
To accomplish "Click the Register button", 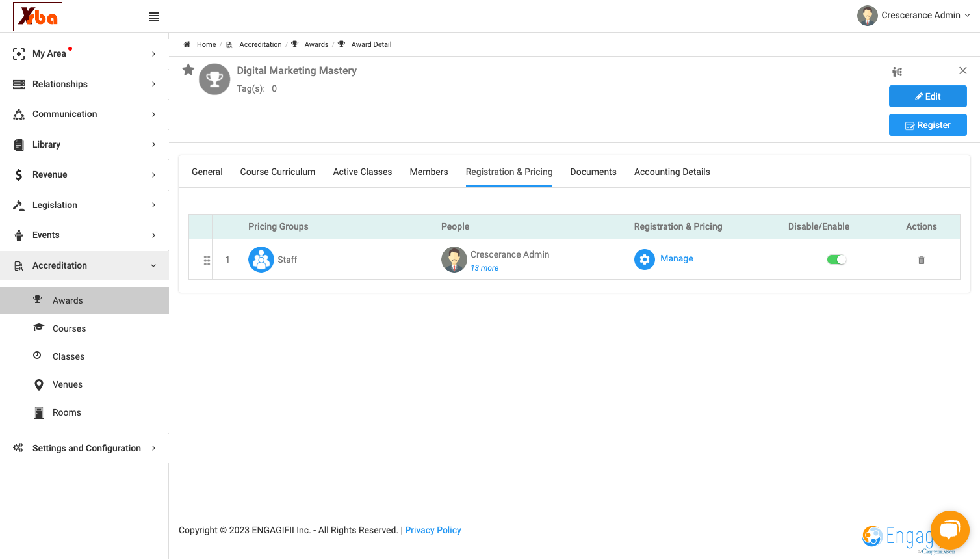I will tap(928, 125).
